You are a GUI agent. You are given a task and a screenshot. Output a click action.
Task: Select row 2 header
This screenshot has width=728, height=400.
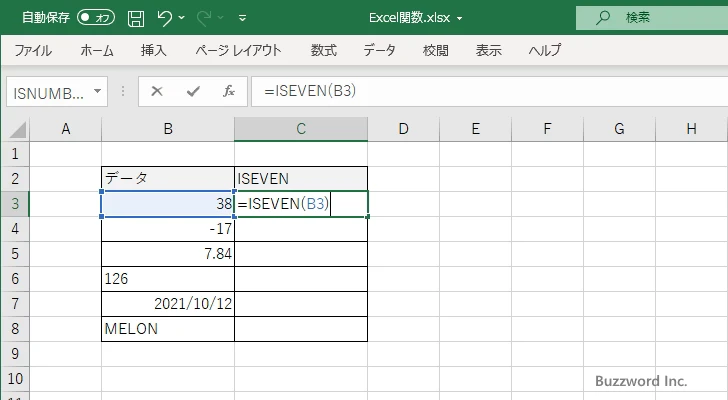tap(15, 179)
